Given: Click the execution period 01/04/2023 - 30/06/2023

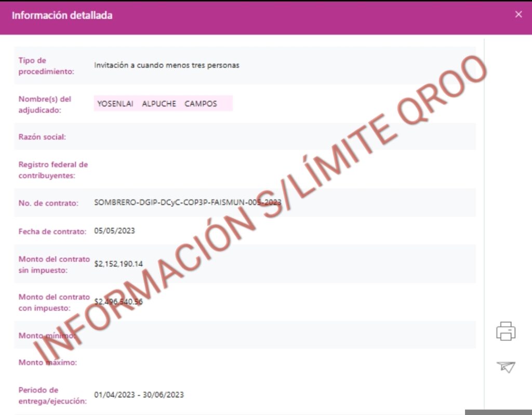Looking at the screenshot, I should (x=139, y=395).
